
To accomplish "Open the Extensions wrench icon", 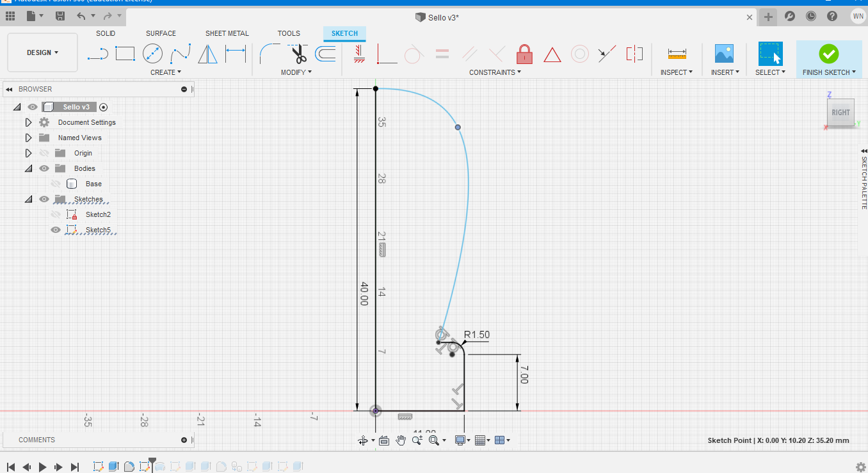I will 790,16.
